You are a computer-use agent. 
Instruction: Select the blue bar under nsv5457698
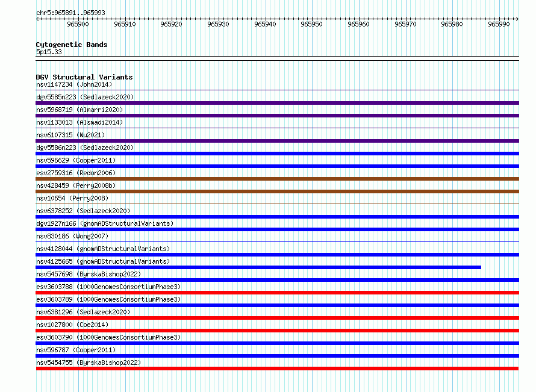coord(277,280)
